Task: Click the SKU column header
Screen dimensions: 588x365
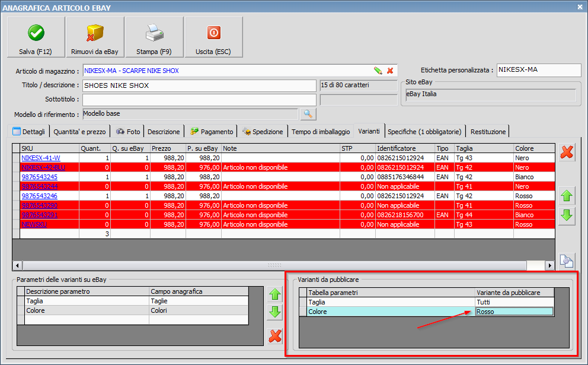Action: [50, 148]
